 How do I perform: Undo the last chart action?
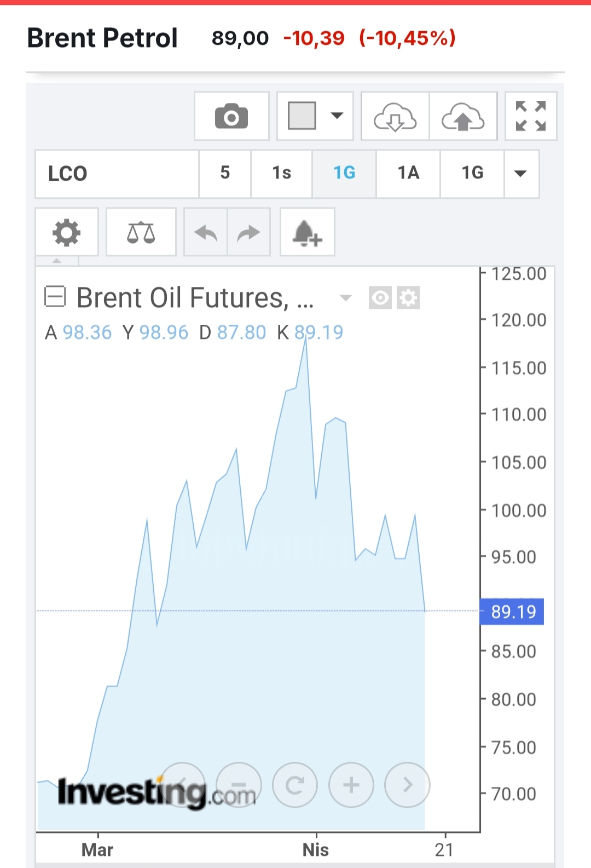coord(206,233)
